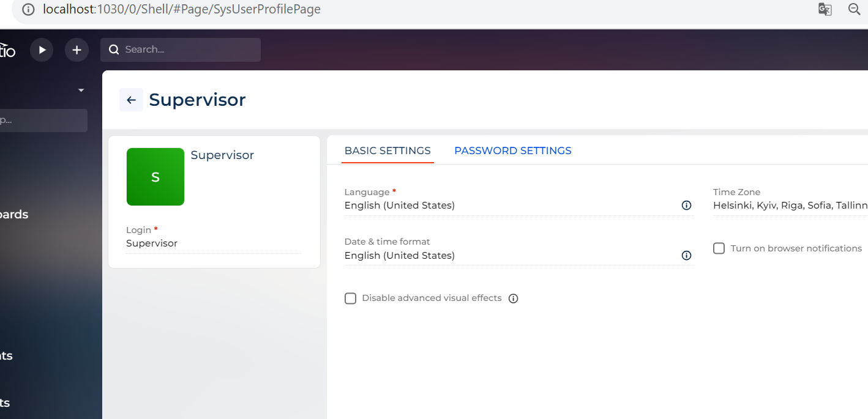The image size is (868, 419).
Task: Click the browser zoom magnifier icon
Action: pyautogui.click(x=855, y=9)
